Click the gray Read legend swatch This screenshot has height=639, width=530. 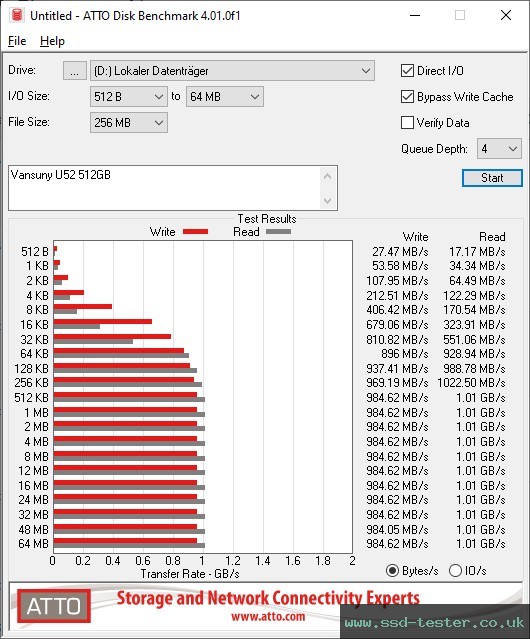tap(278, 231)
